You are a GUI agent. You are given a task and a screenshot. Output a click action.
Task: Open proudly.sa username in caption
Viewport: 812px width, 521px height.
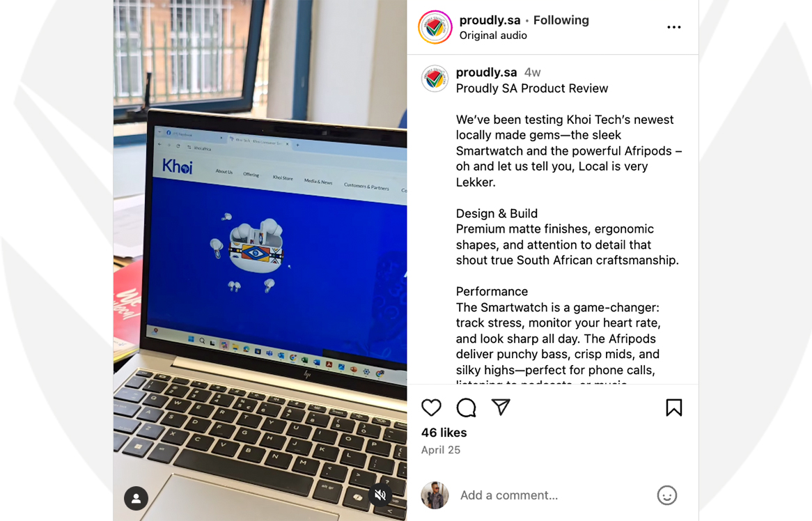pyautogui.click(x=486, y=72)
